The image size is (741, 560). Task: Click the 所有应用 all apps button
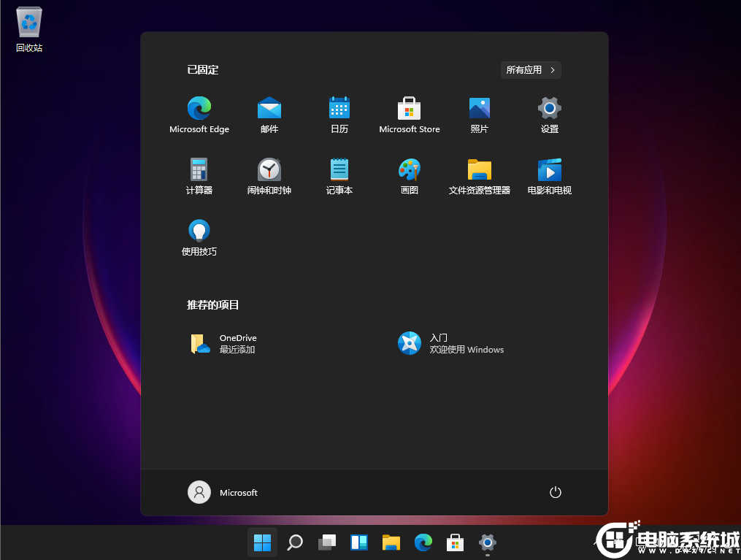coord(531,70)
